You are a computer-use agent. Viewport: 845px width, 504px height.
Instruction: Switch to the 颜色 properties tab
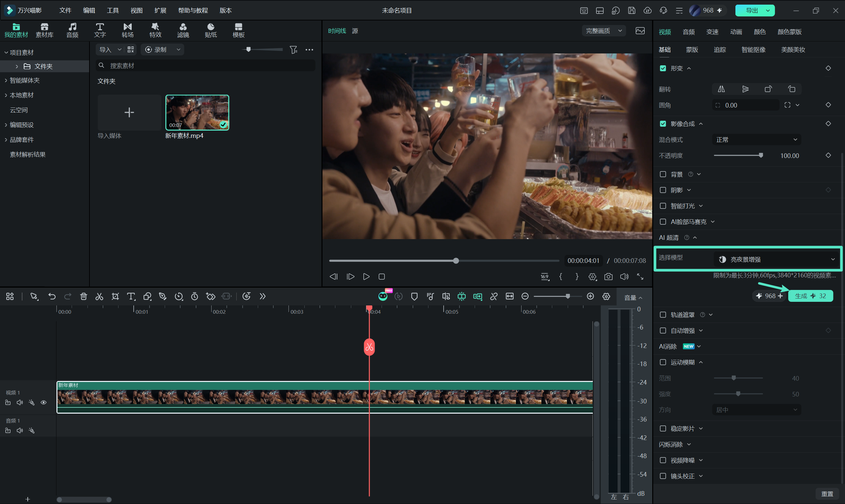point(760,32)
